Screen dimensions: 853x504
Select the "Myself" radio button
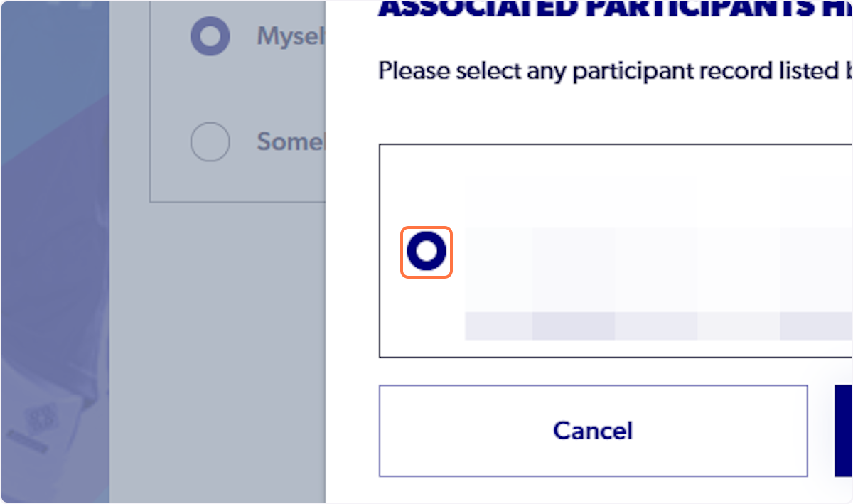(210, 36)
